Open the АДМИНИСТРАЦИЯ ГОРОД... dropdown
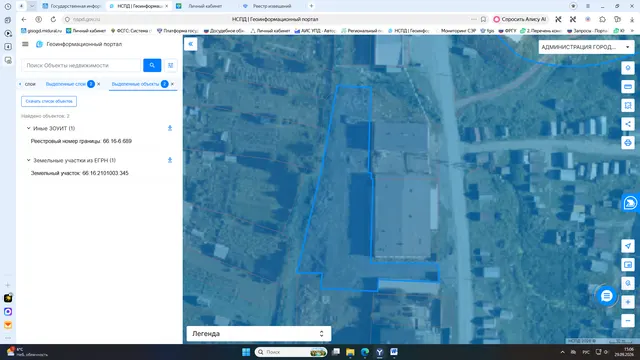Viewport: 640px width, 360px height. point(586,47)
